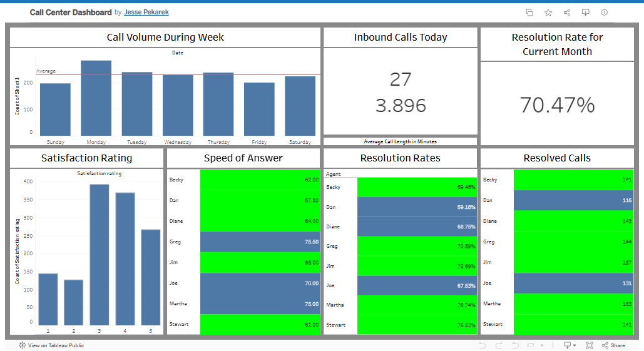Screen dimensions: 644x351
Task: Select the rating 5 bar in Satisfaction Rating
Action: pyautogui.click(x=151, y=277)
